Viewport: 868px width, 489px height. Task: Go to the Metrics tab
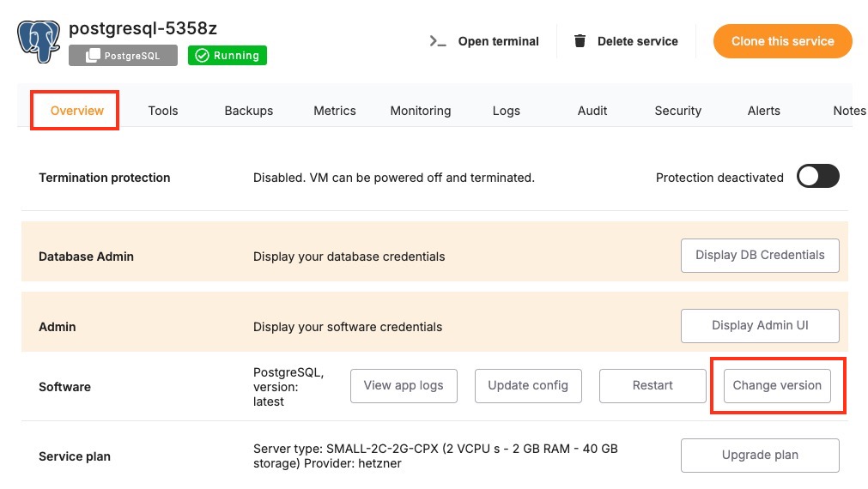[x=335, y=111]
